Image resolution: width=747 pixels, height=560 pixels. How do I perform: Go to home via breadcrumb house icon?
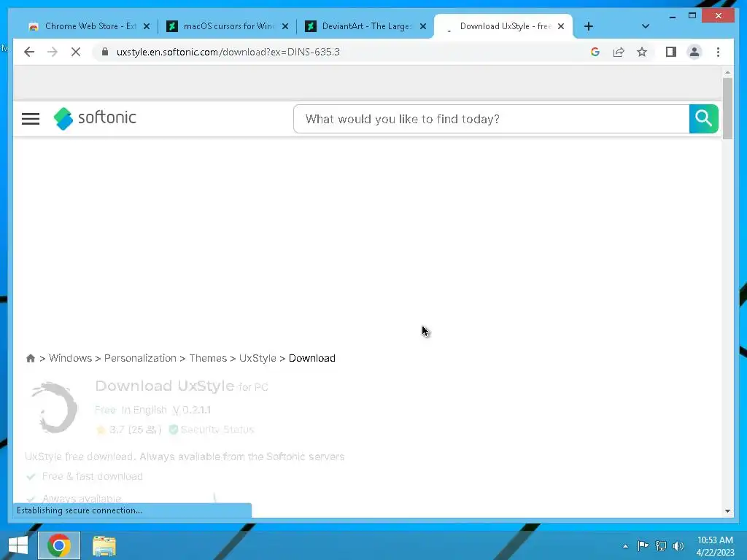pyautogui.click(x=31, y=358)
